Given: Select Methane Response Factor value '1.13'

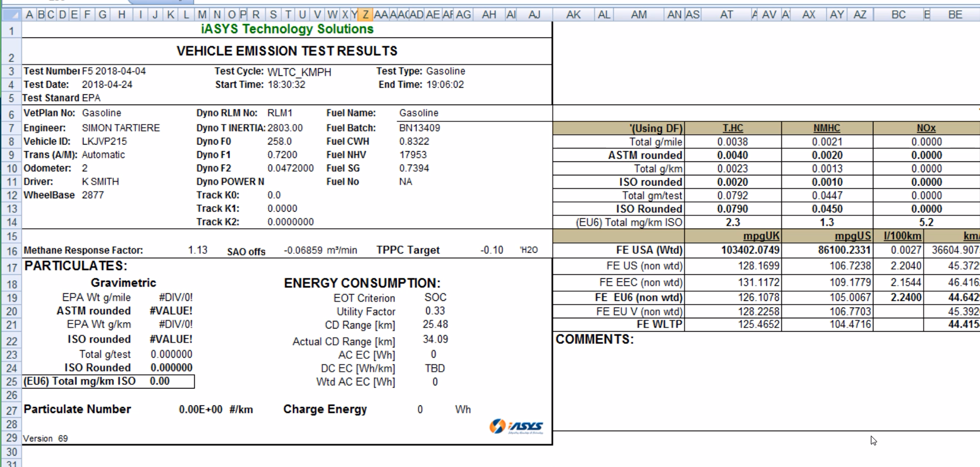Looking at the screenshot, I should pos(198,250).
